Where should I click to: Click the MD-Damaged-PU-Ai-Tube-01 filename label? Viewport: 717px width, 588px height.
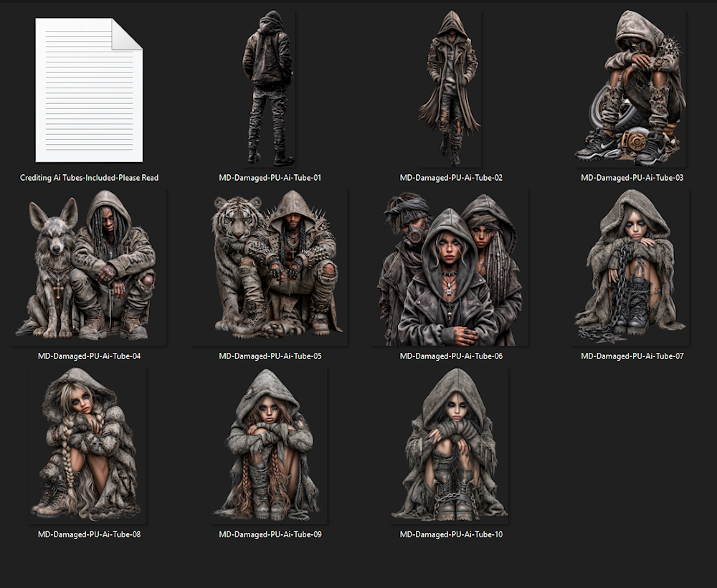click(x=270, y=178)
